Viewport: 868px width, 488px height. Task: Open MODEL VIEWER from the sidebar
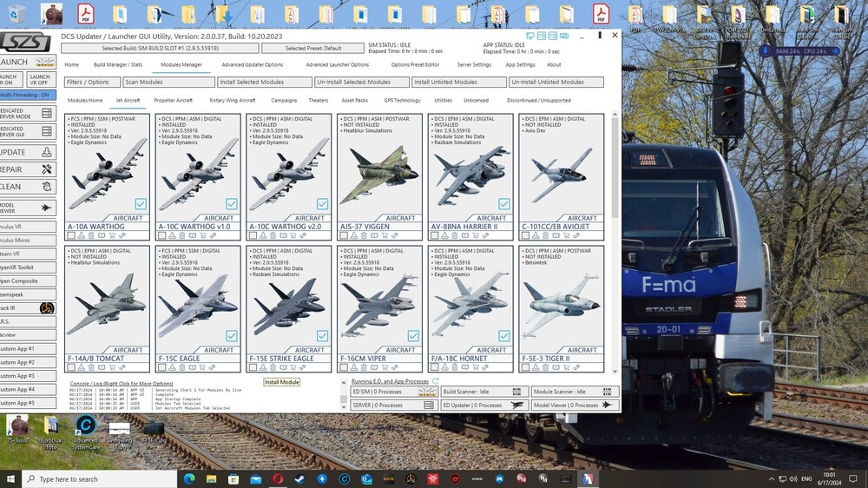[x=28, y=208]
